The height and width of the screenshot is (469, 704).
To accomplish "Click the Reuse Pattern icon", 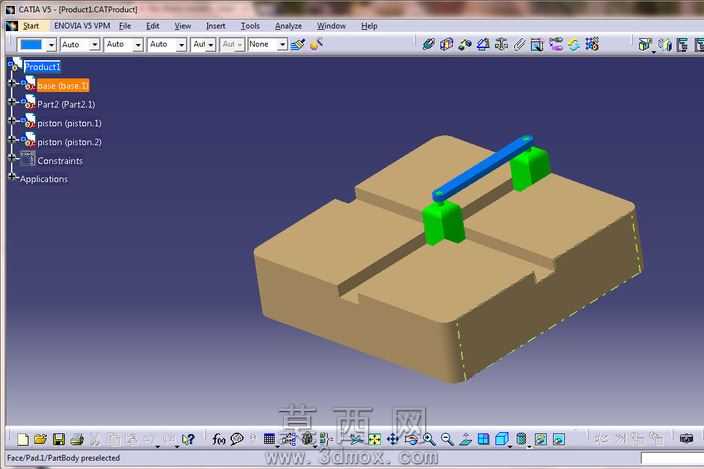I will 592,44.
